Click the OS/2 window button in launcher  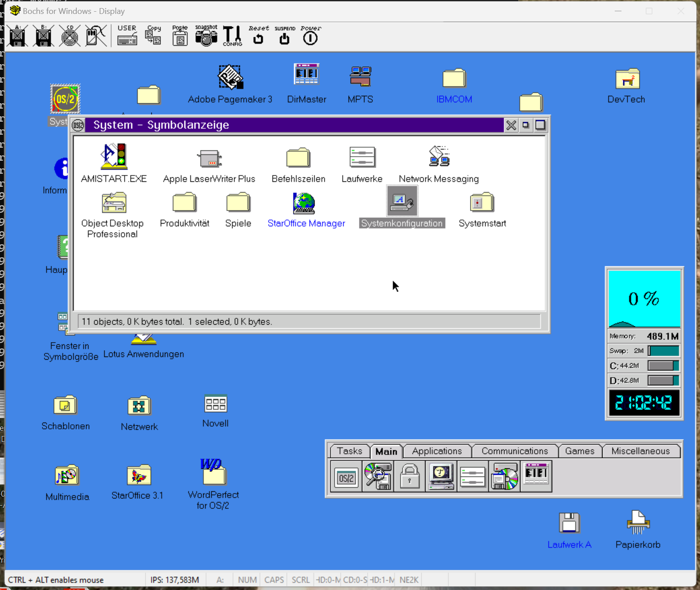346,476
